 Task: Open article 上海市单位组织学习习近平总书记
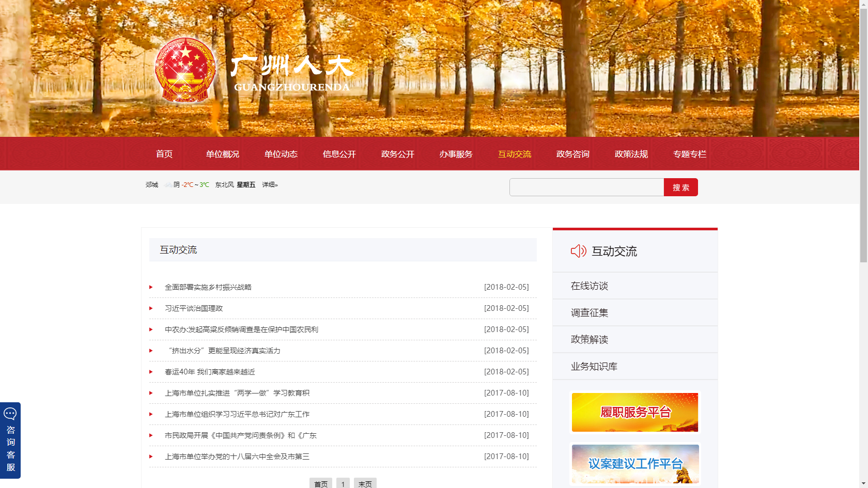pos(237,414)
